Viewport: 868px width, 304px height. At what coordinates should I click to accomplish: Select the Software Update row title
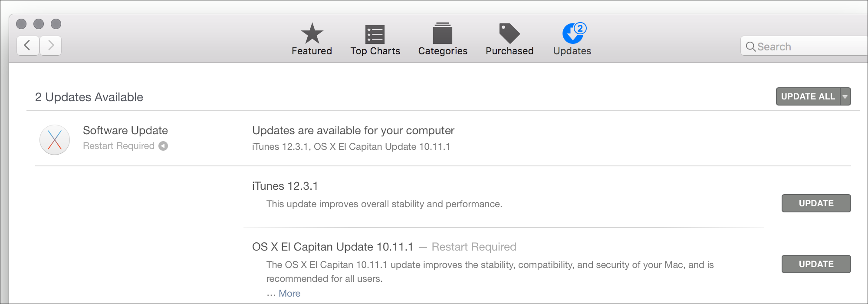(x=125, y=130)
